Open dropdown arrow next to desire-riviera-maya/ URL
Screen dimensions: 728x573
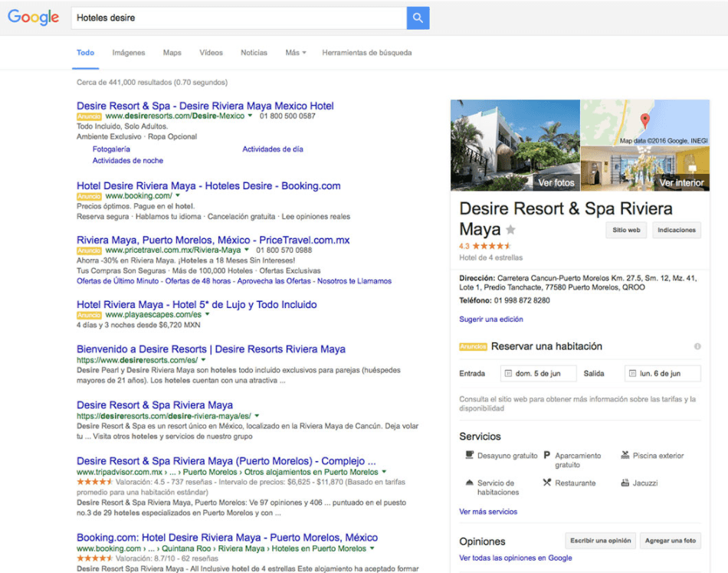click(257, 416)
